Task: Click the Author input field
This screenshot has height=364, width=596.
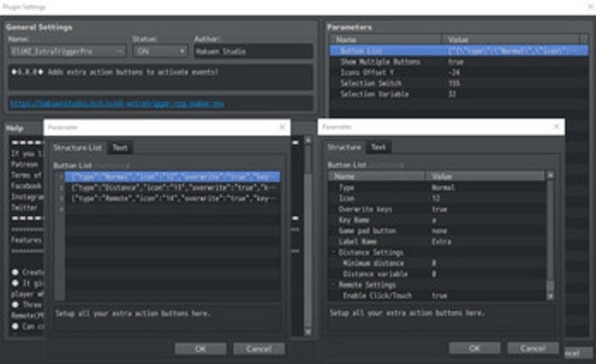Action: click(x=253, y=51)
